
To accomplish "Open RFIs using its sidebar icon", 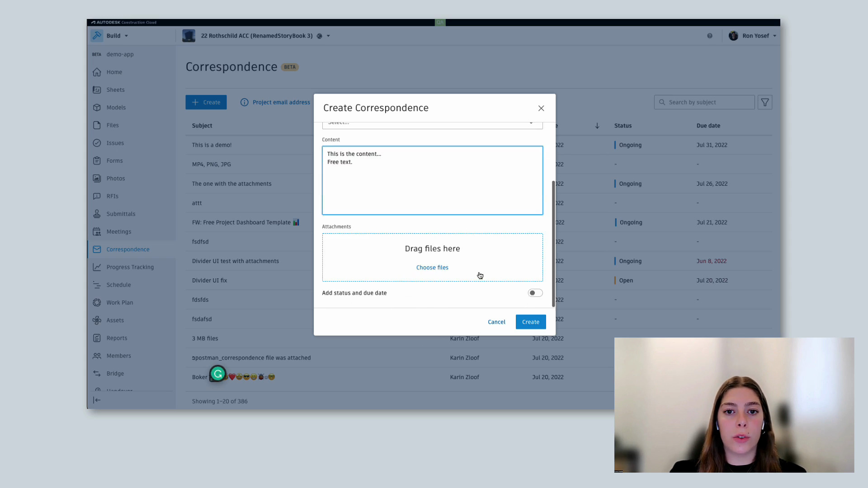I will click(97, 196).
